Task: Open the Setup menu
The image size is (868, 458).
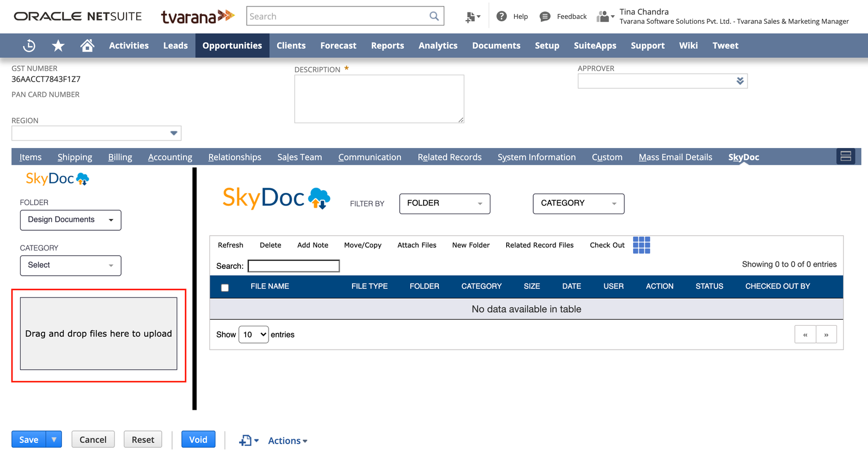Action: (547, 46)
